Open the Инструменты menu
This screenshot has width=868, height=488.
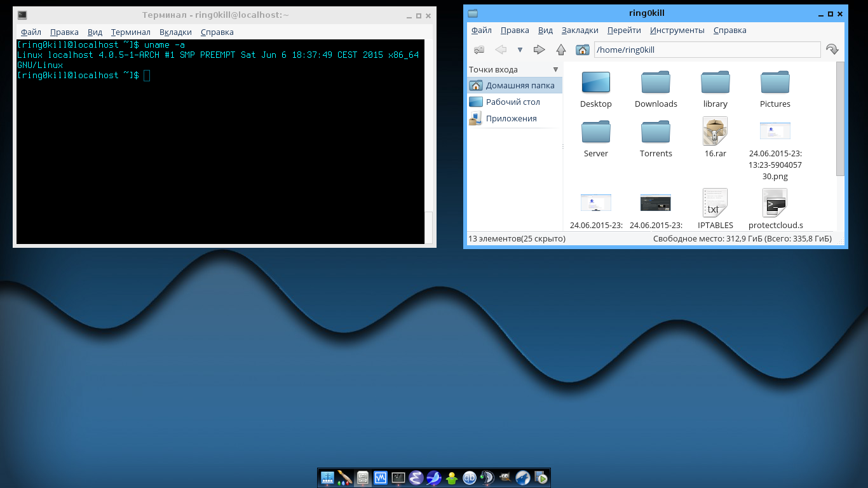pos(677,30)
